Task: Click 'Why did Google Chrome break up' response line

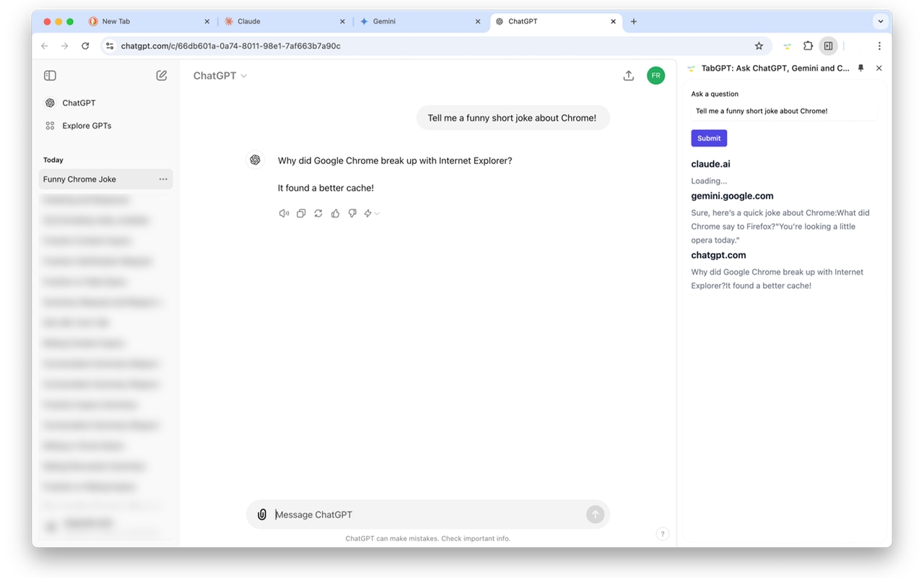Action: pos(395,160)
